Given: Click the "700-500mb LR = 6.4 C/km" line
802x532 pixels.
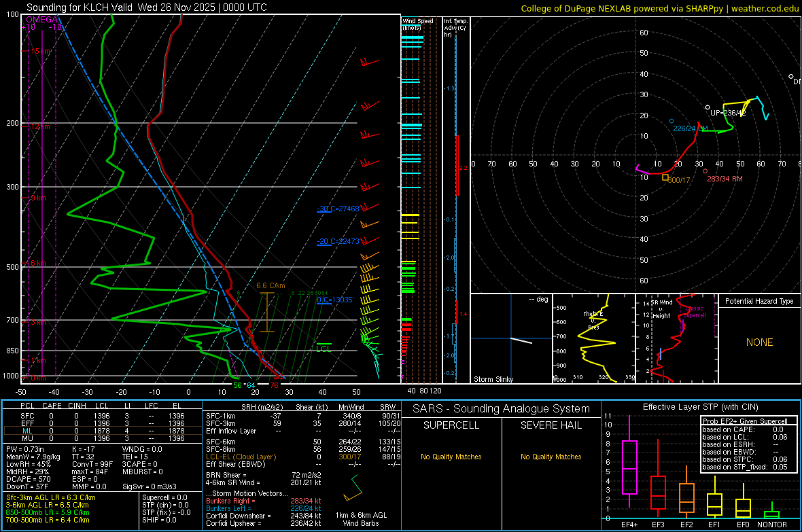Looking at the screenshot, I should coord(48,520).
